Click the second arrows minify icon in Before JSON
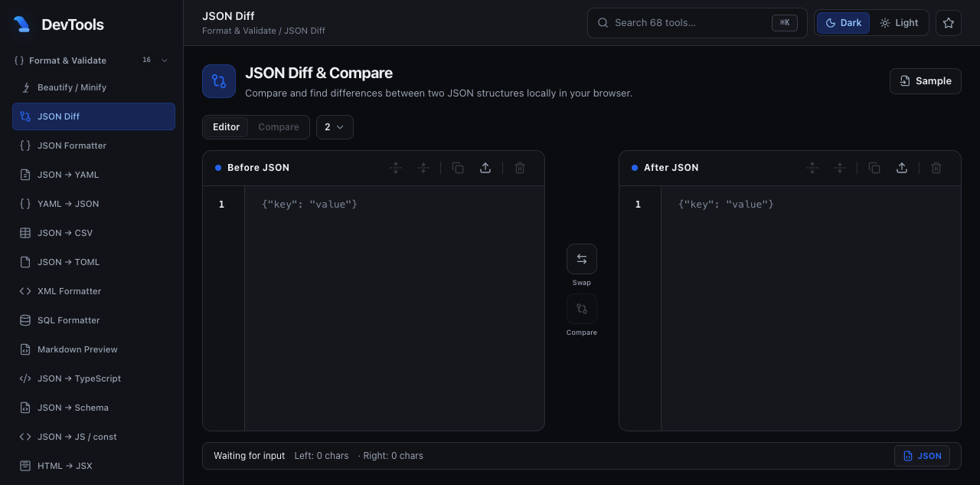The image size is (980, 485). pyautogui.click(x=423, y=168)
